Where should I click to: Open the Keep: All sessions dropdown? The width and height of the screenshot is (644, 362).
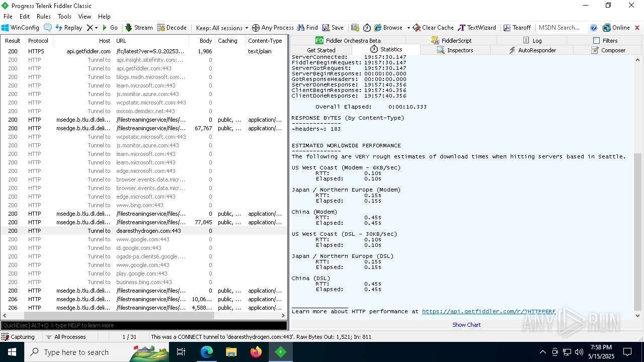tap(222, 28)
